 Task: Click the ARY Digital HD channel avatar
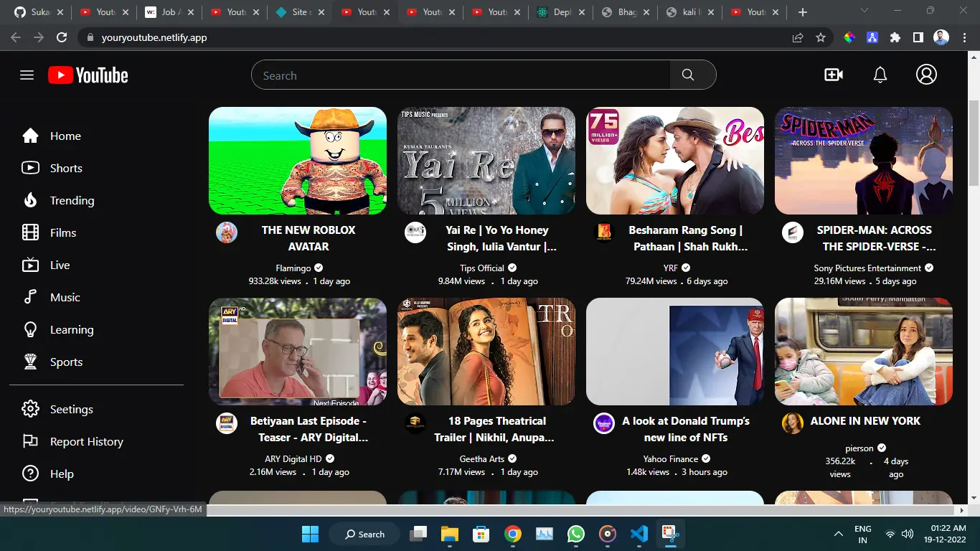(227, 423)
